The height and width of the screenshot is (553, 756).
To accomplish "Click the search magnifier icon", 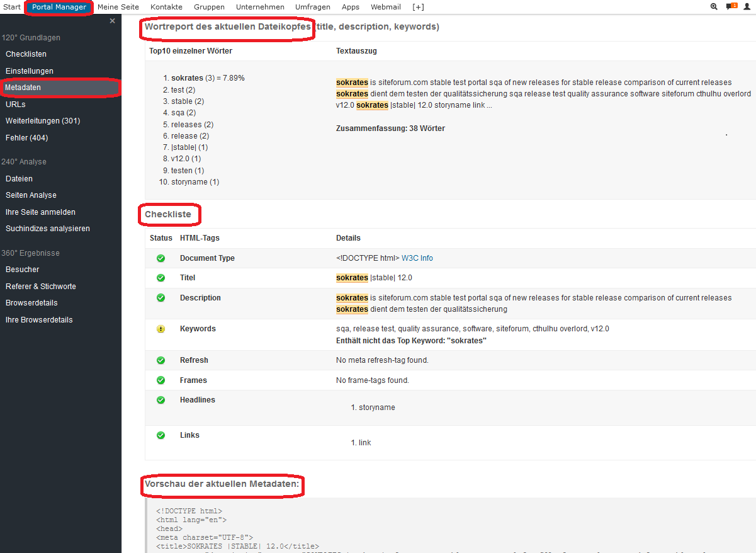I will pos(714,7).
